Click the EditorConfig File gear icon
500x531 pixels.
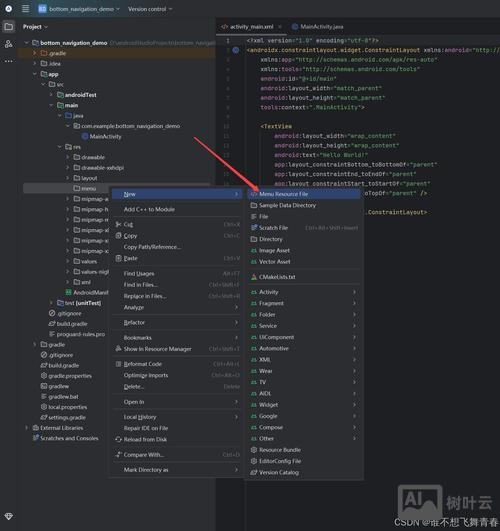[254, 461]
